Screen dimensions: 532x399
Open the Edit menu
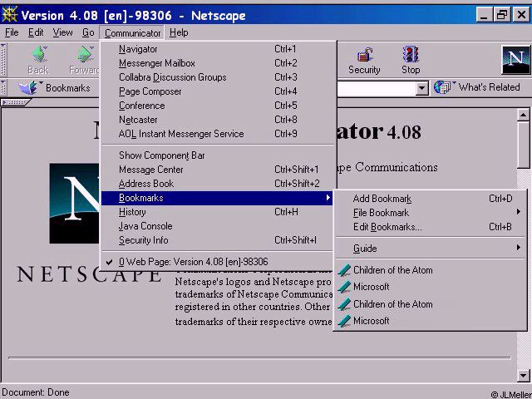pyautogui.click(x=36, y=32)
